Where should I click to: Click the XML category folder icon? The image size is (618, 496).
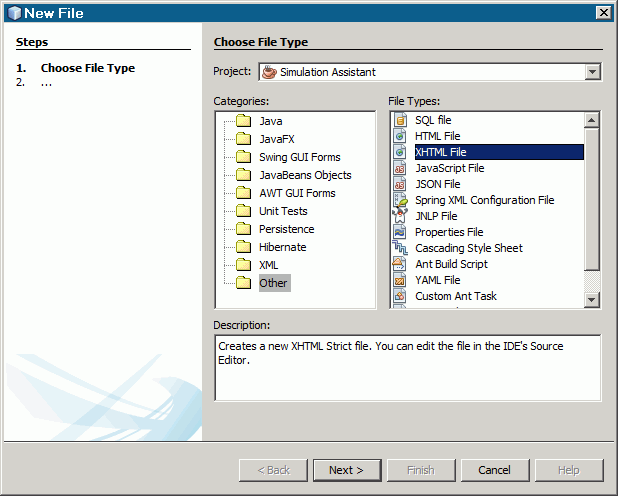click(244, 265)
